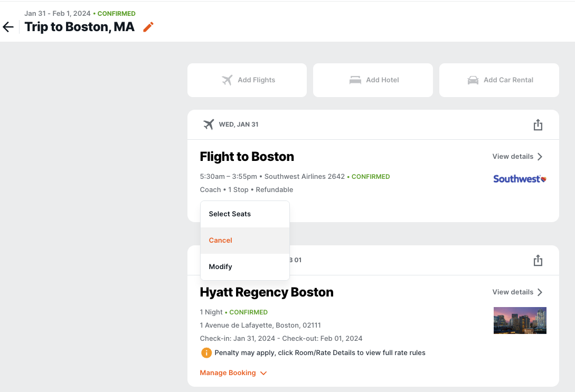The height and width of the screenshot is (392, 575).
Task: Add Flights to this trip
Action: [x=247, y=80]
